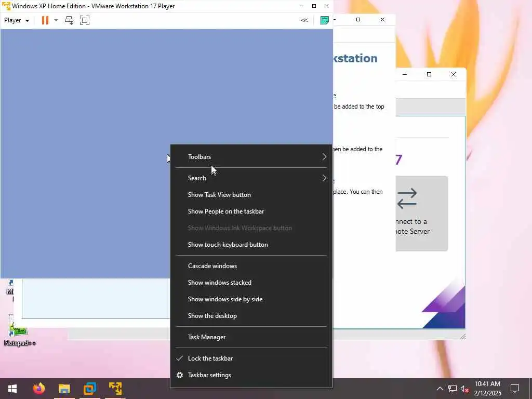The width and height of the screenshot is (532, 399).
Task: Open the network tray icon
Action: click(453, 389)
